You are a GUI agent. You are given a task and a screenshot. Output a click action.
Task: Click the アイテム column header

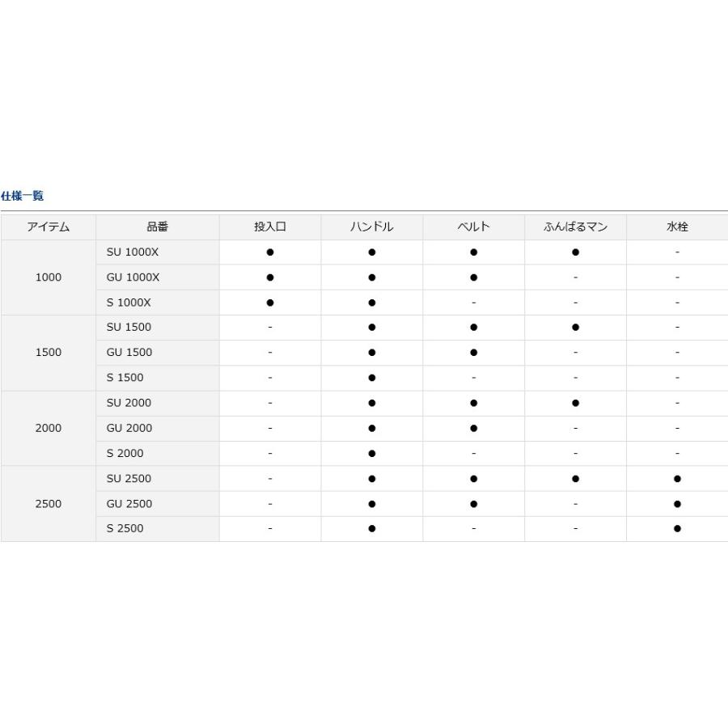pyautogui.click(x=49, y=227)
